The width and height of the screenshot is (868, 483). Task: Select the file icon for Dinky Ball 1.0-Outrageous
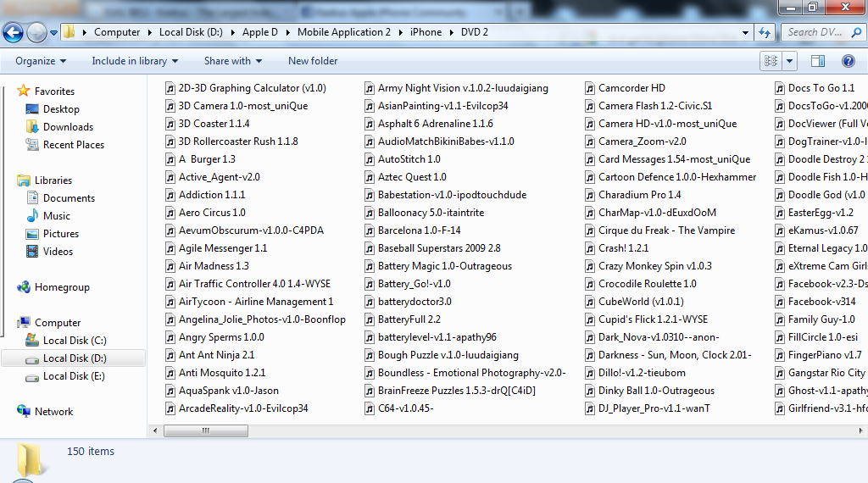pyautogui.click(x=590, y=391)
